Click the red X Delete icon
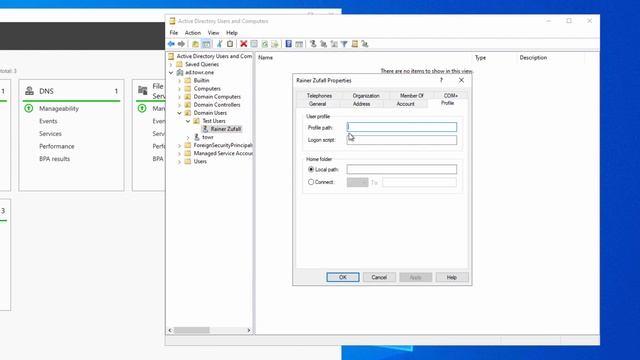 pos(244,44)
